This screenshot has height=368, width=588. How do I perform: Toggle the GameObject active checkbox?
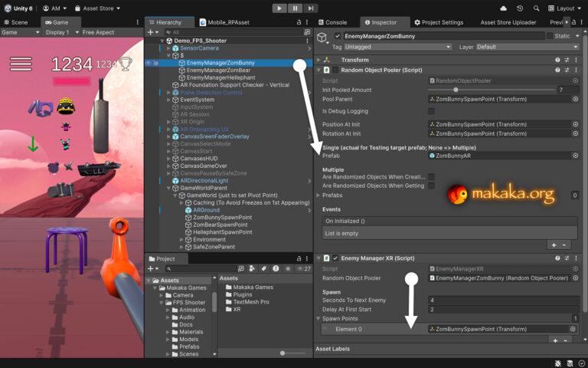pyautogui.click(x=338, y=36)
